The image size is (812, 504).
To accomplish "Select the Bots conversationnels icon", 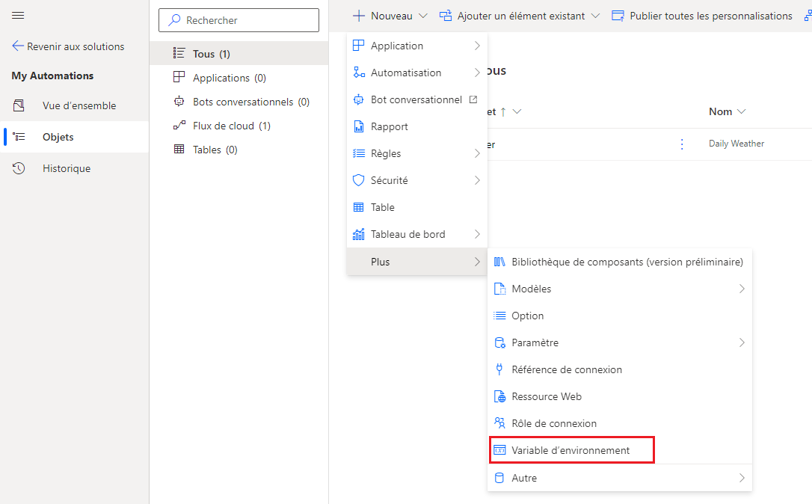I will click(179, 102).
